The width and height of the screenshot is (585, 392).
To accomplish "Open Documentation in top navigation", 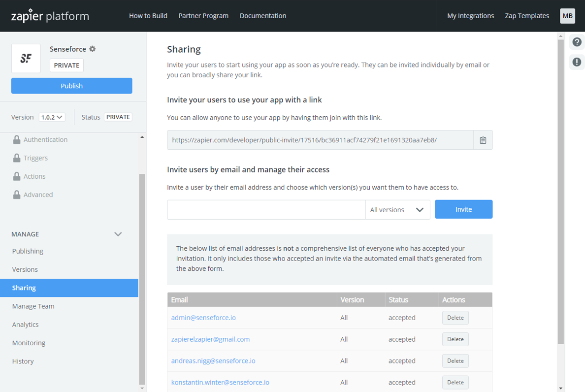I will [263, 16].
